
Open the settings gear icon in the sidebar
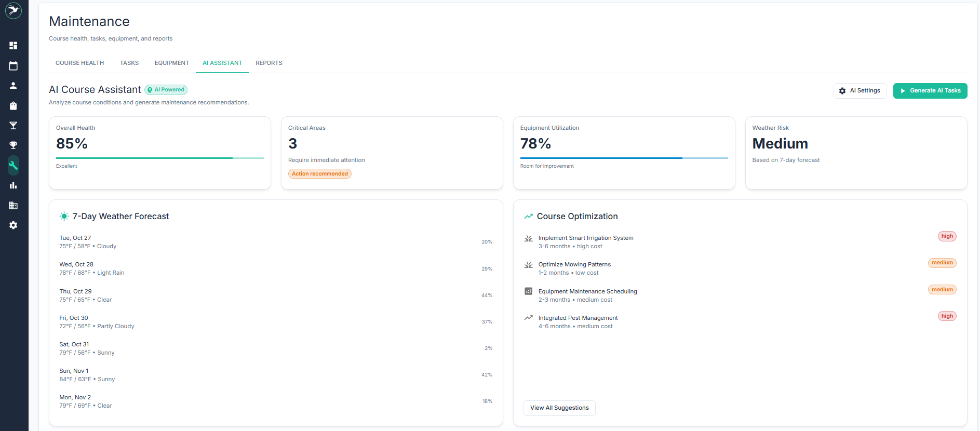pos(14,225)
